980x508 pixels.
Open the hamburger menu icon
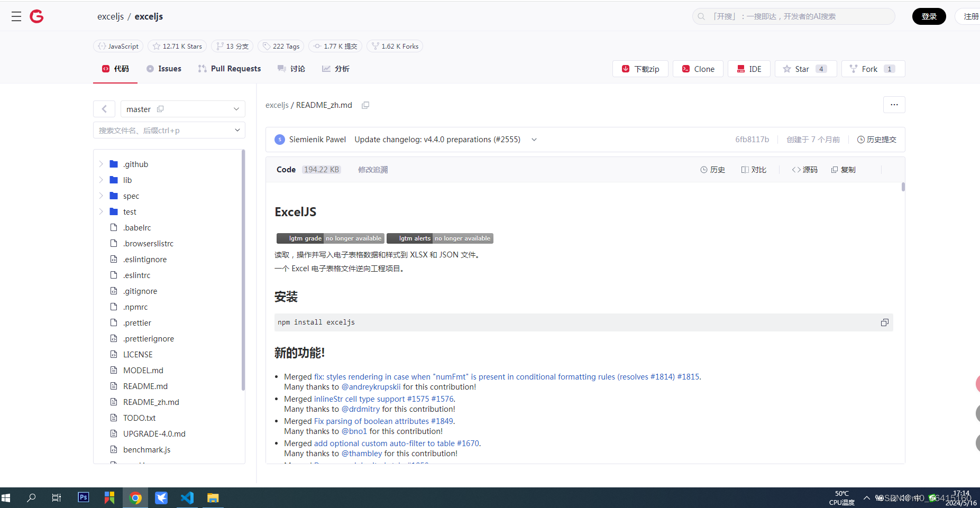(16, 16)
